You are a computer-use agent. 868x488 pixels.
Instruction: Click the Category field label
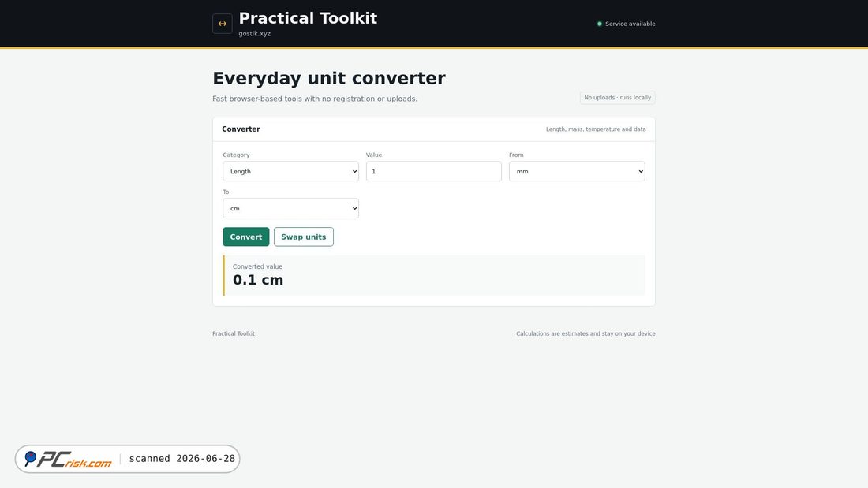tap(237, 155)
